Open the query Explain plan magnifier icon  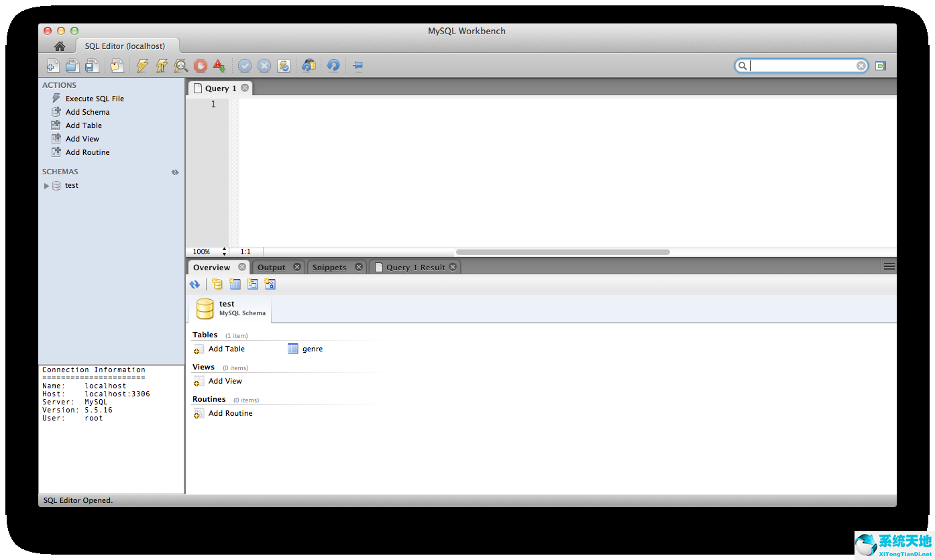point(180,65)
